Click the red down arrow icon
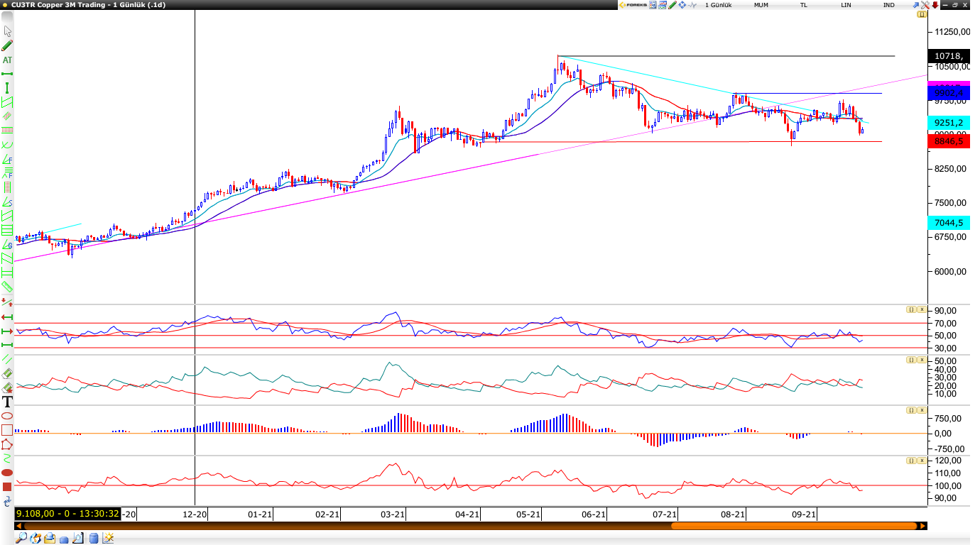Viewport: 980px width, 545px height. (x=935, y=5)
